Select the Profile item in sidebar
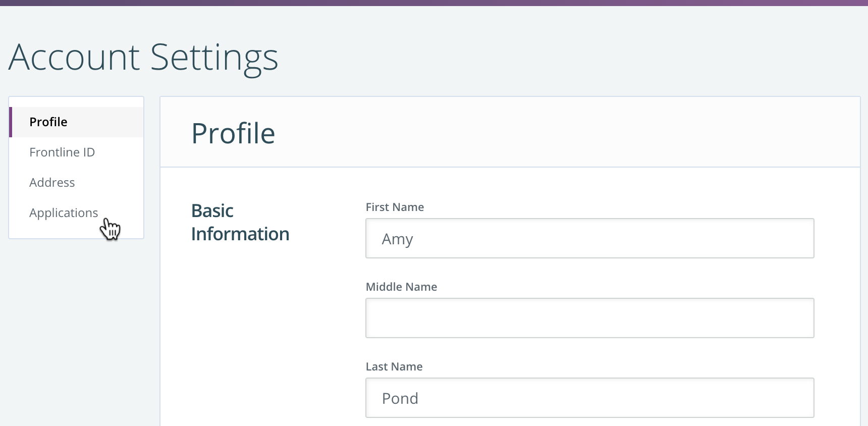Screen dimensions: 868x426 77,122
